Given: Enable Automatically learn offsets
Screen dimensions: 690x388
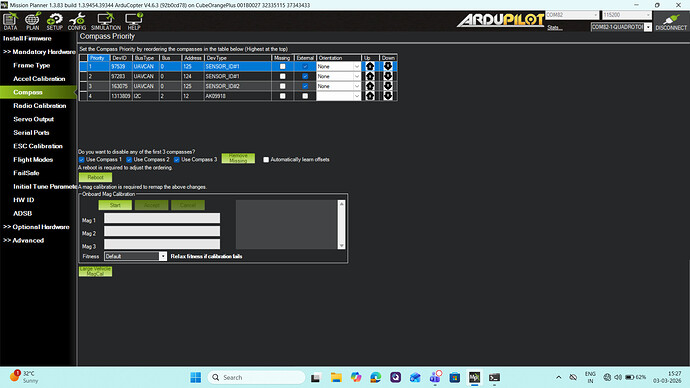Looking at the screenshot, I should pyautogui.click(x=266, y=160).
